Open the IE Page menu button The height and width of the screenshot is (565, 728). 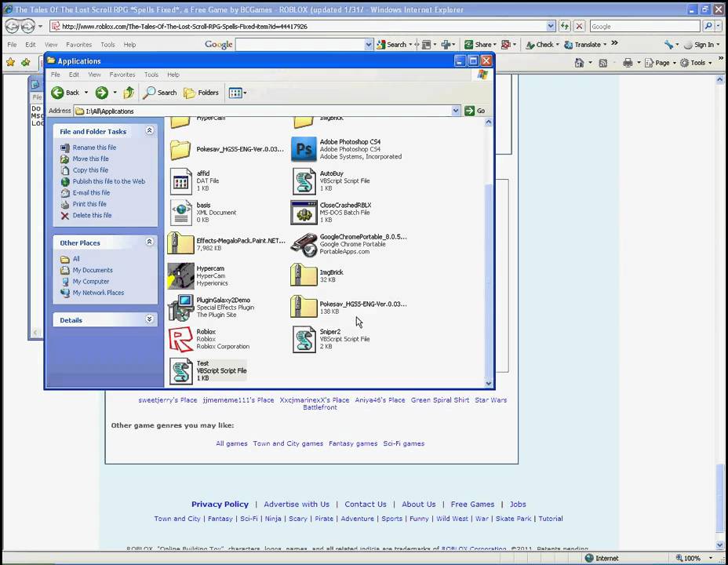661,63
